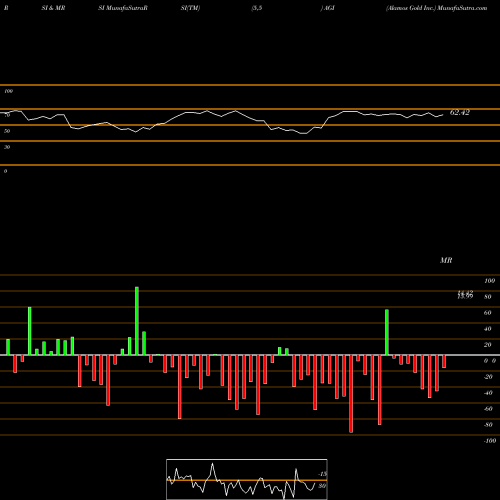
Task: Click the -15 value in the mini chart
Action: tap(322, 474)
